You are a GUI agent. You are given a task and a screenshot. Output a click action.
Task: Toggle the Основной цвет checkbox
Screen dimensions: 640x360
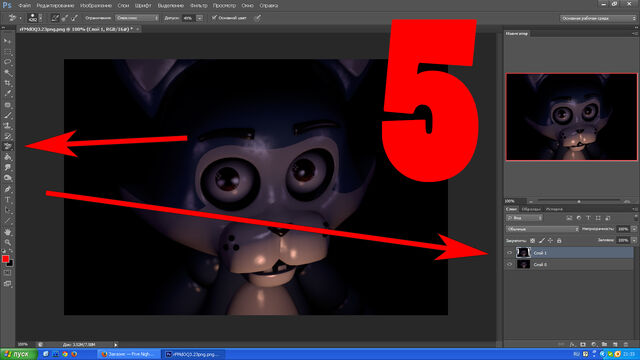coord(214,18)
